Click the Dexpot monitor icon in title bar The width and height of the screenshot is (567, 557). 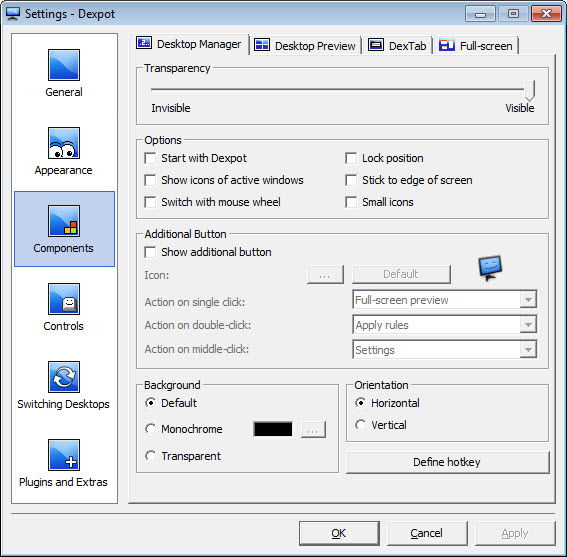(x=13, y=14)
